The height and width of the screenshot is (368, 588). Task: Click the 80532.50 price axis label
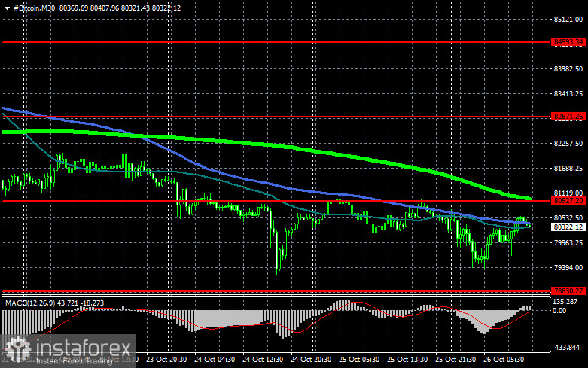click(x=568, y=218)
